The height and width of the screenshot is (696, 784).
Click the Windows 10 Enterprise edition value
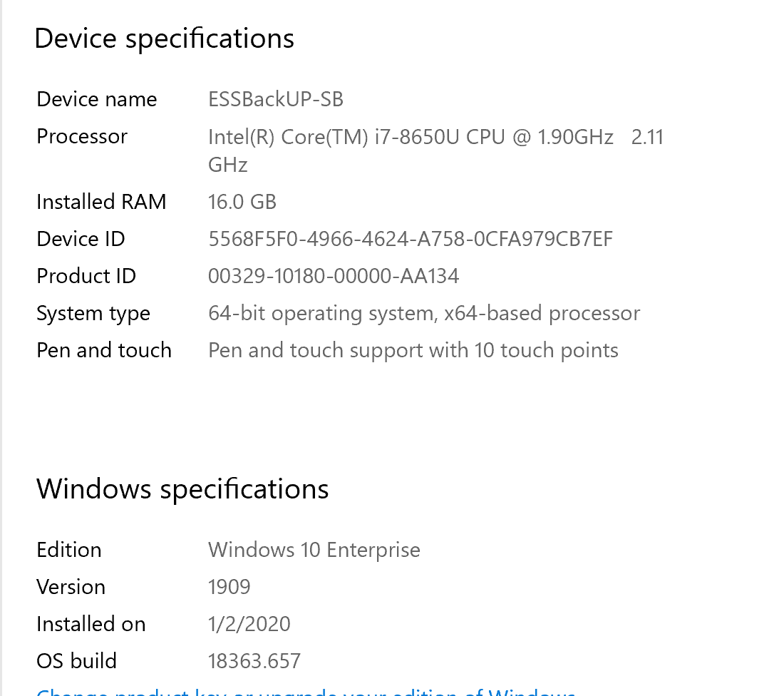(314, 550)
